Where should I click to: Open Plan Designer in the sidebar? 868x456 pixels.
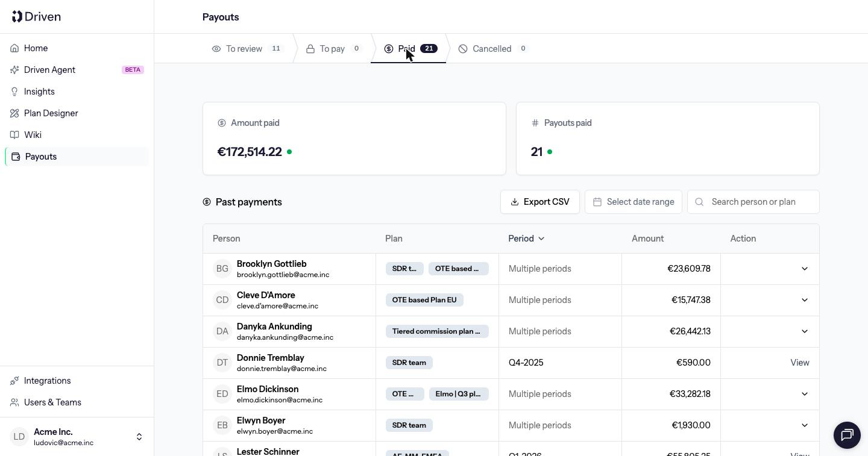[77, 113]
